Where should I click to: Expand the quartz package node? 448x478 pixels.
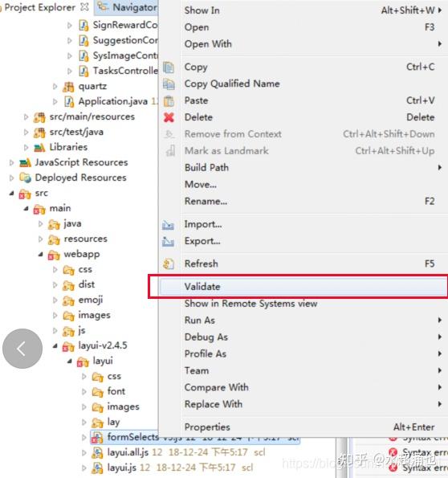55,87
